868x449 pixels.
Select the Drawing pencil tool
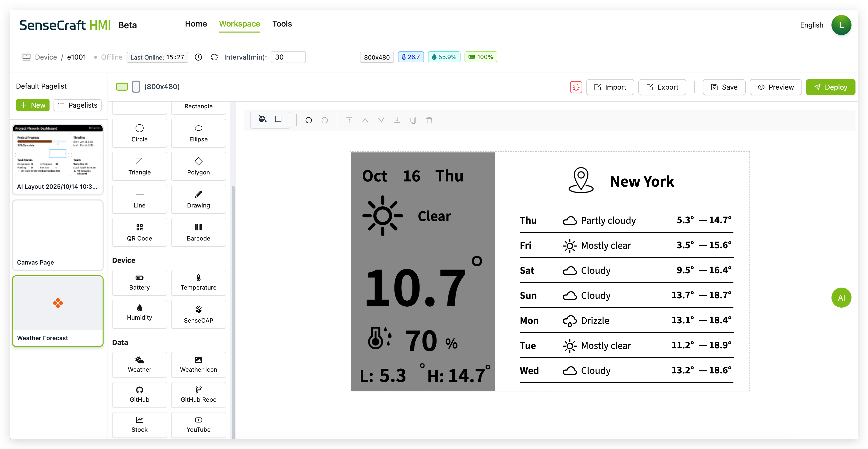pos(198,199)
